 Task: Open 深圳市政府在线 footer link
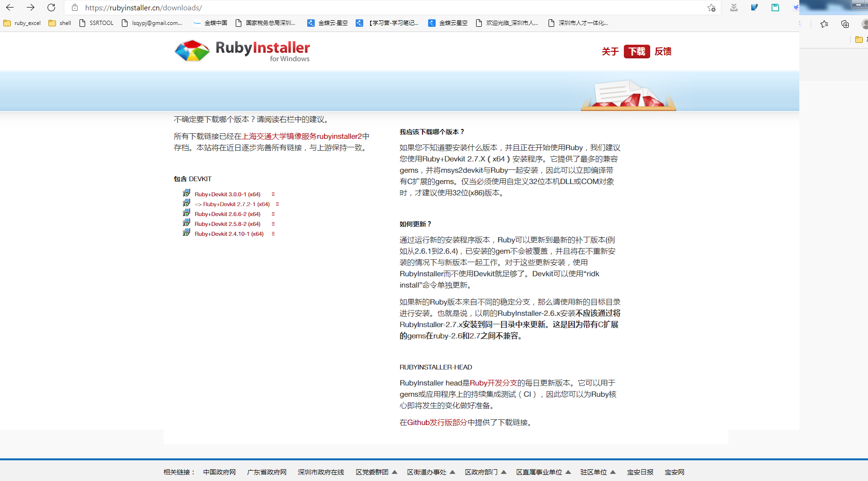[x=321, y=472]
